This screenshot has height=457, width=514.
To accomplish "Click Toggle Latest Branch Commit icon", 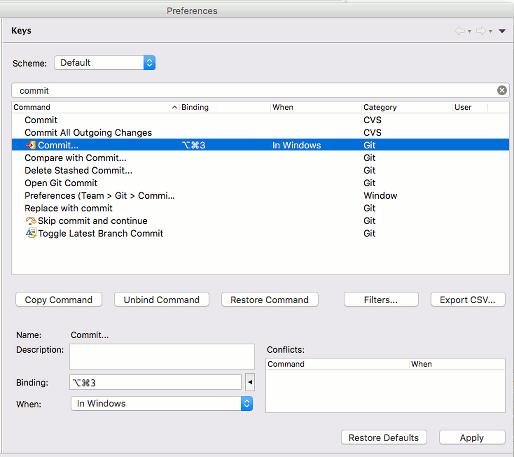I will tap(31, 233).
